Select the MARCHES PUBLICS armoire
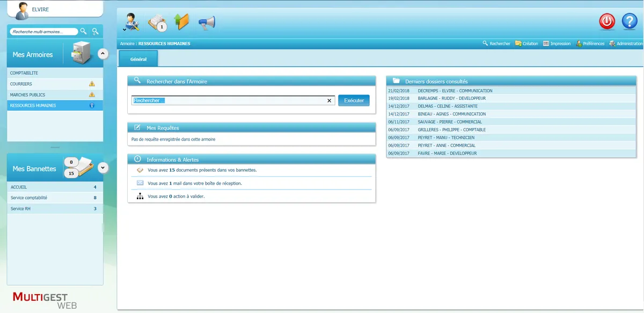This screenshot has width=644, height=313. coord(55,94)
